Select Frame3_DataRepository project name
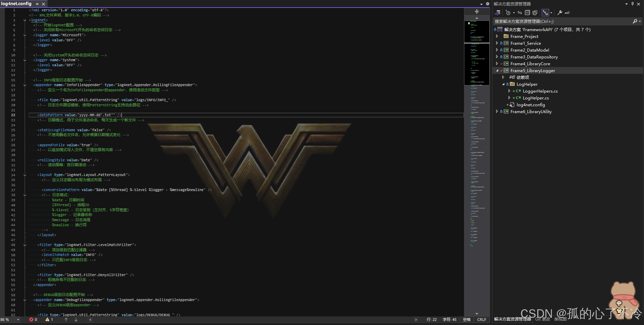This screenshot has width=644, height=325. [534, 57]
